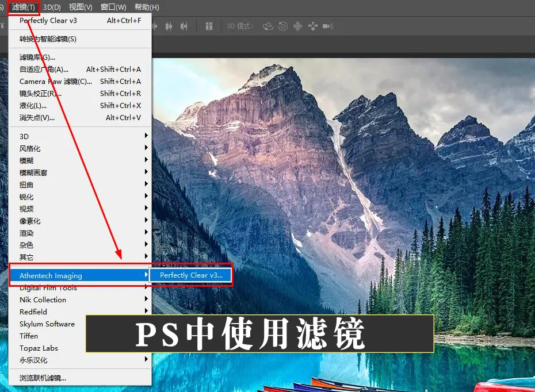Click distribute horizontal centers icon
This screenshot has height=392, width=535.
[x=169, y=26]
